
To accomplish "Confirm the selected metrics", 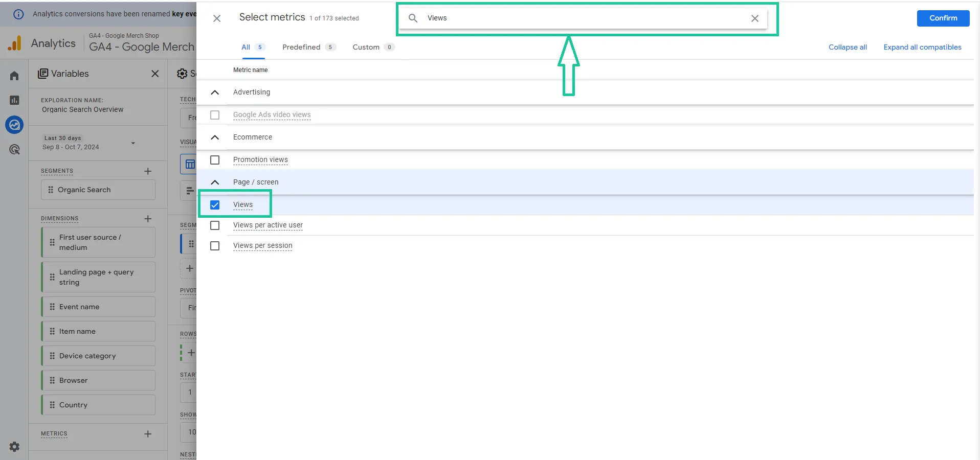I will (x=943, y=18).
